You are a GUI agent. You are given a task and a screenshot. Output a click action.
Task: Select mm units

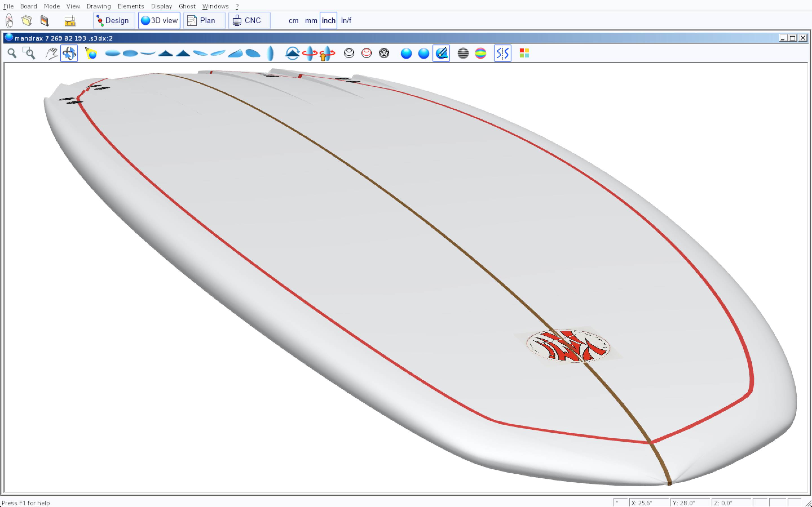click(x=311, y=21)
